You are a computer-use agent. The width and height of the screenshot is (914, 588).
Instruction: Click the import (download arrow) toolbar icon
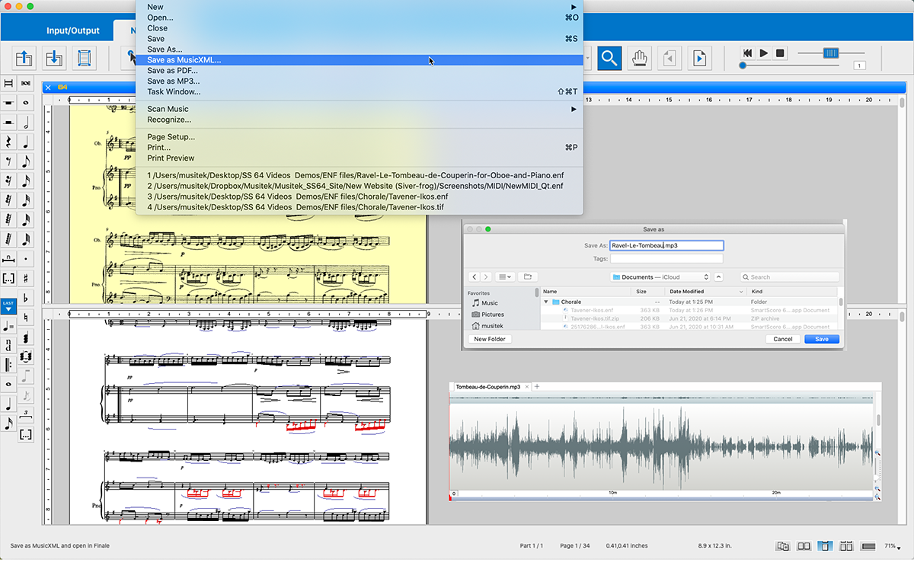pyautogui.click(x=54, y=58)
